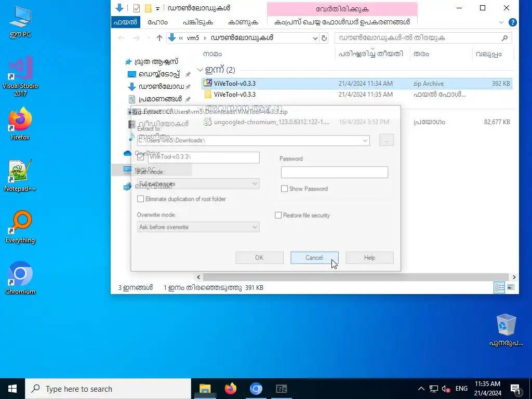Viewport: 532px width, 399px height.
Task: Open the Extract to path dropdown
Action: pos(365,140)
